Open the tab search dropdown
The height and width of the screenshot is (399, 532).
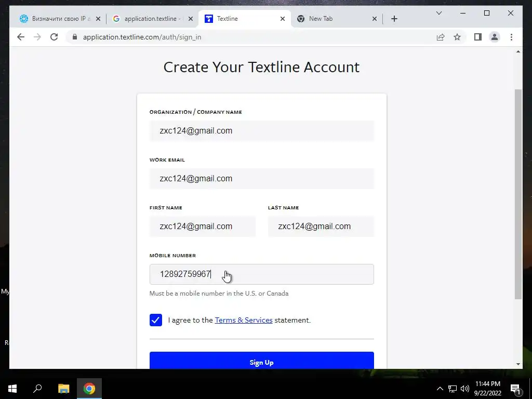click(438, 13)
